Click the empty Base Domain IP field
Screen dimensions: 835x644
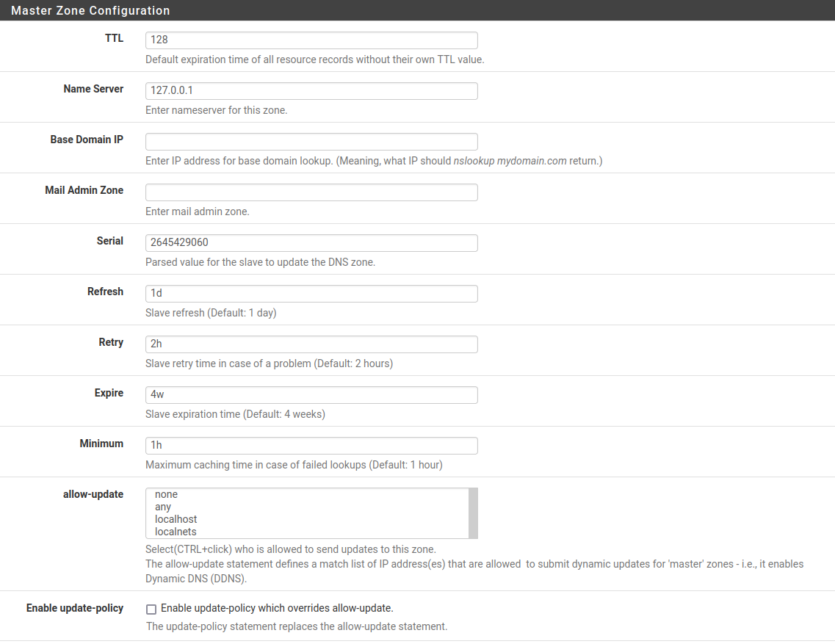point(311,141)
